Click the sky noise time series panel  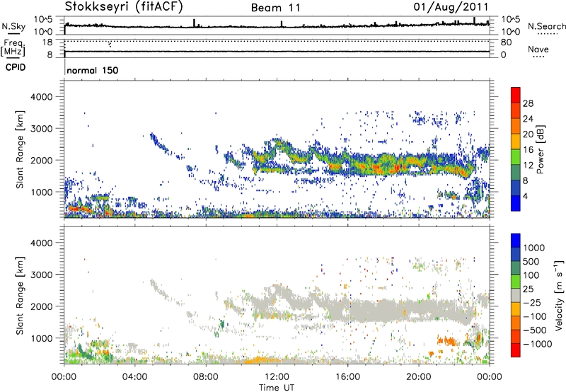277,25
